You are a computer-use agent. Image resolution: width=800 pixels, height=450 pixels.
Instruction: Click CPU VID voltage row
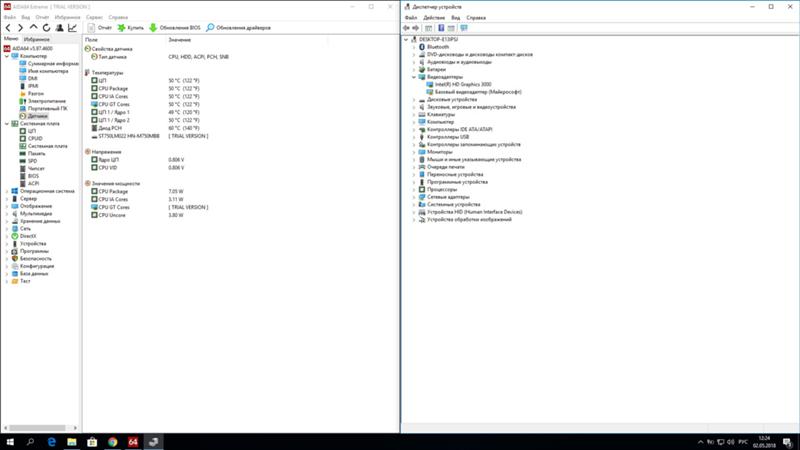click(x=138, y=168)
